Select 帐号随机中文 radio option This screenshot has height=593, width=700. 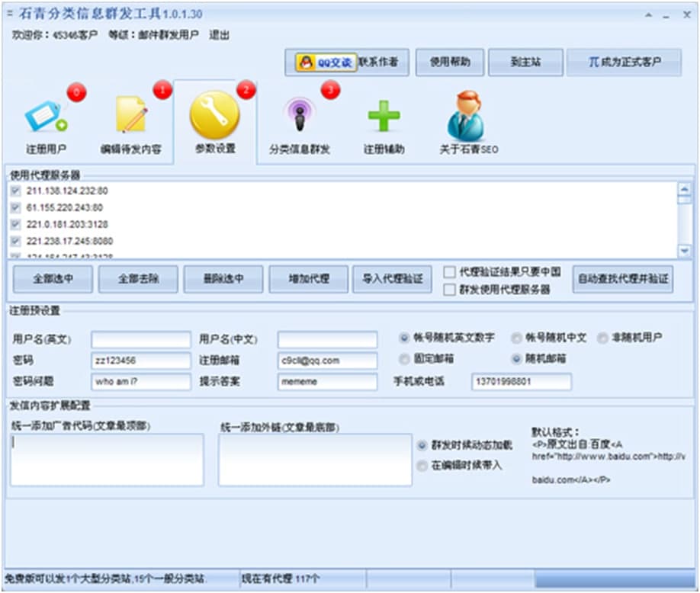click(518, 338)
